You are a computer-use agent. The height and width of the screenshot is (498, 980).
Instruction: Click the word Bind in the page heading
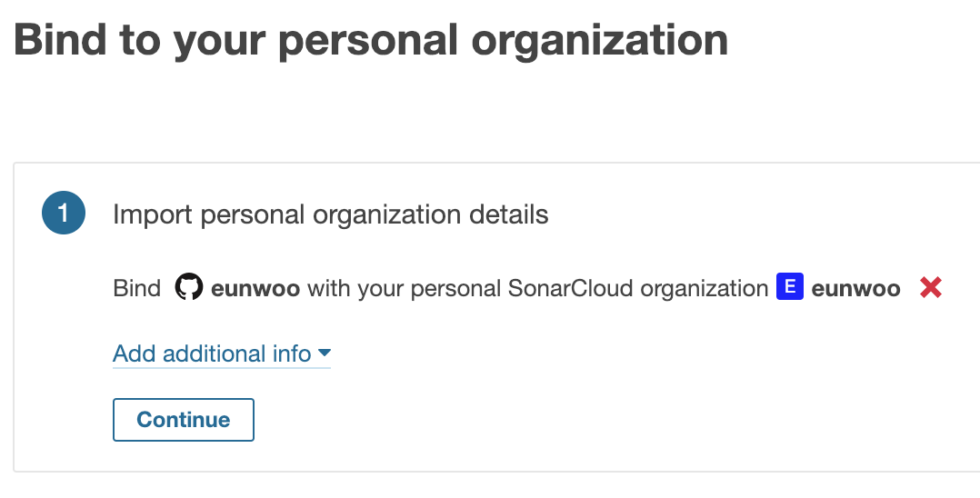(x=60, y=39)
